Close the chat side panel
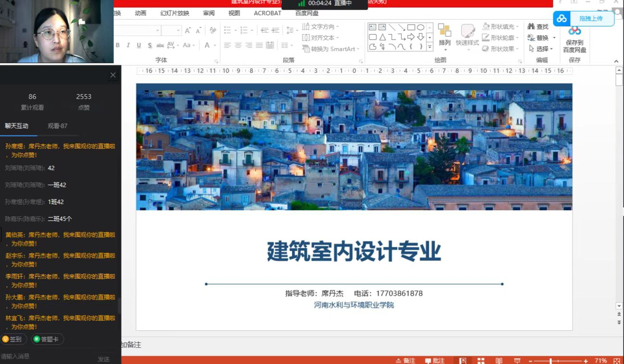 point(113,75)
